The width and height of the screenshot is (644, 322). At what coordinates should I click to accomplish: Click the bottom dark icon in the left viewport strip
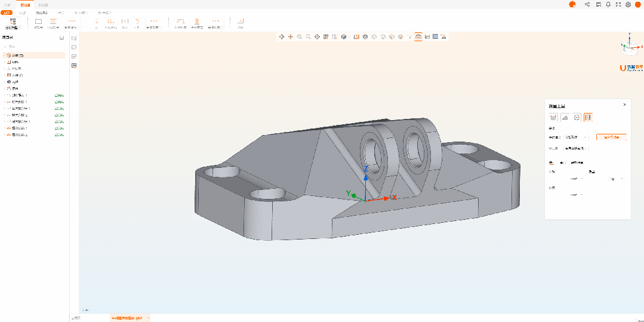coord(74,65)
